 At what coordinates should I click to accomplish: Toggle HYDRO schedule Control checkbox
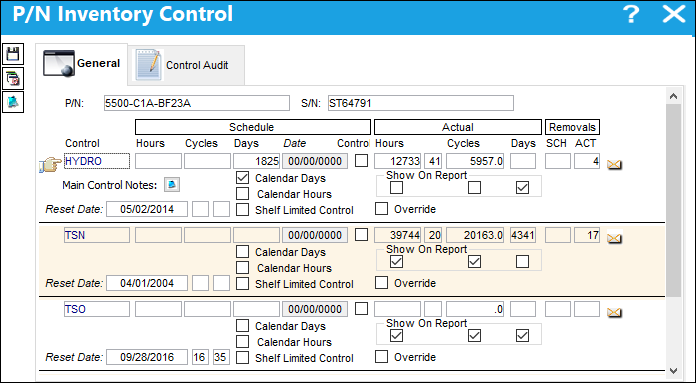[x=362, y=161]
